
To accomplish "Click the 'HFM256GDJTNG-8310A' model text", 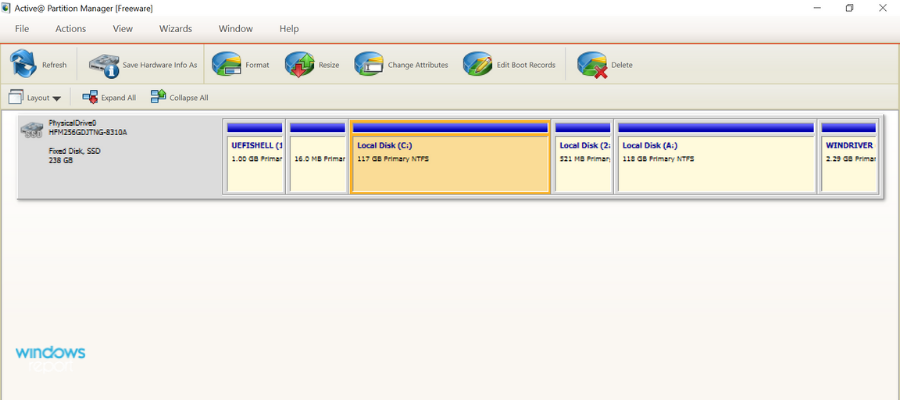I will point(88,133).
